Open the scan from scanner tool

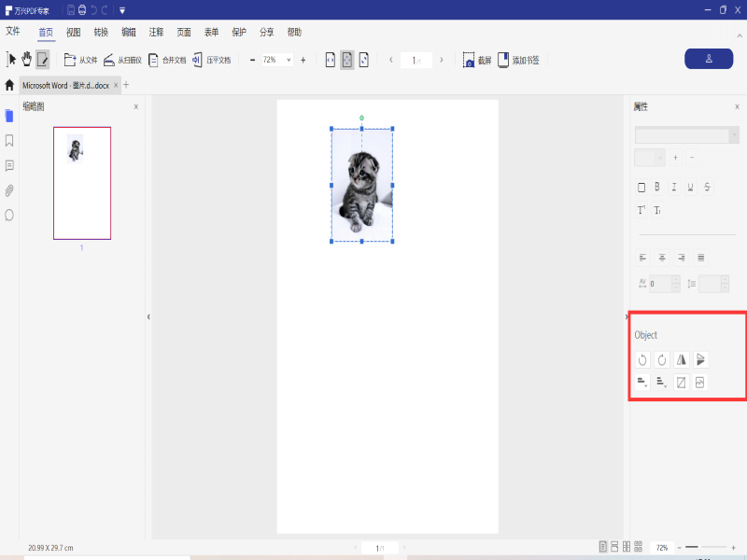(120, 59)
